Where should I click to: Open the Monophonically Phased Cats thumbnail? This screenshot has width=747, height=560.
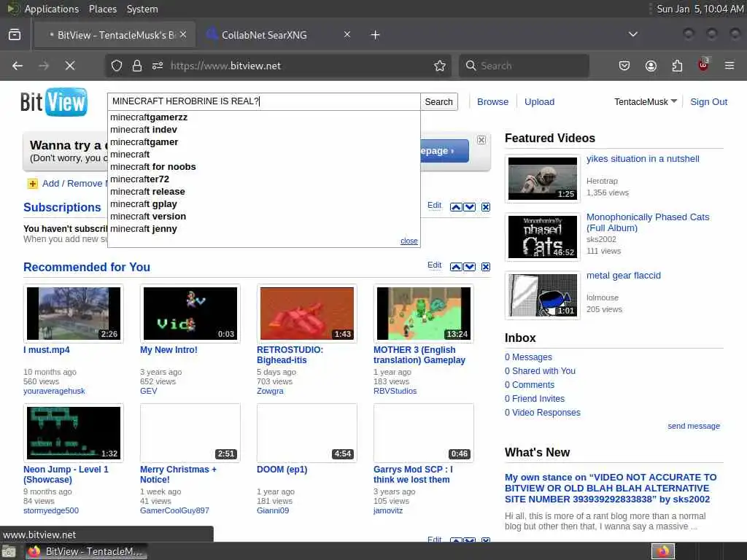(x=543, y=237)
